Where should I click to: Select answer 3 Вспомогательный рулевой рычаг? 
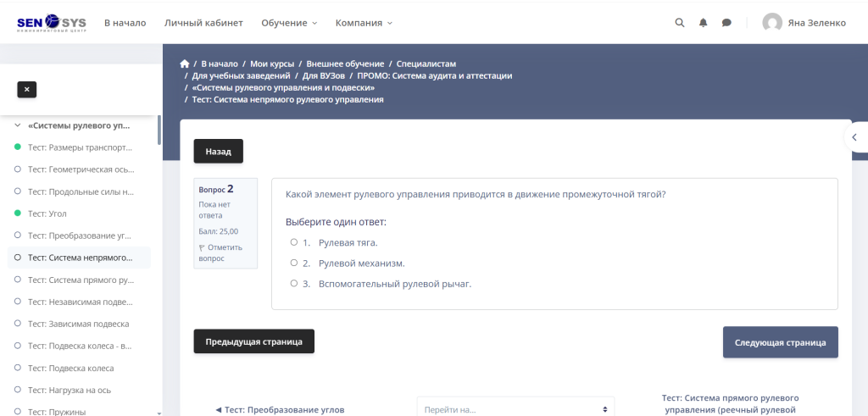click(294, 283)
